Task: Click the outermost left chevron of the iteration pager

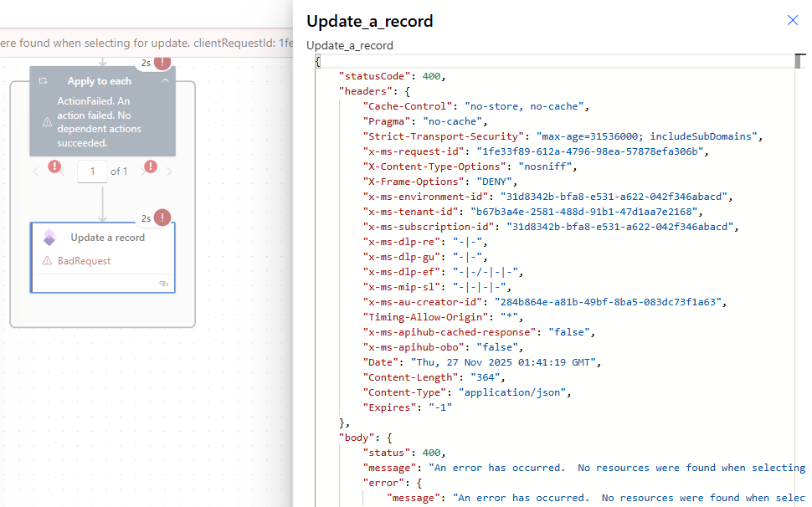Action: coord(36,172)
